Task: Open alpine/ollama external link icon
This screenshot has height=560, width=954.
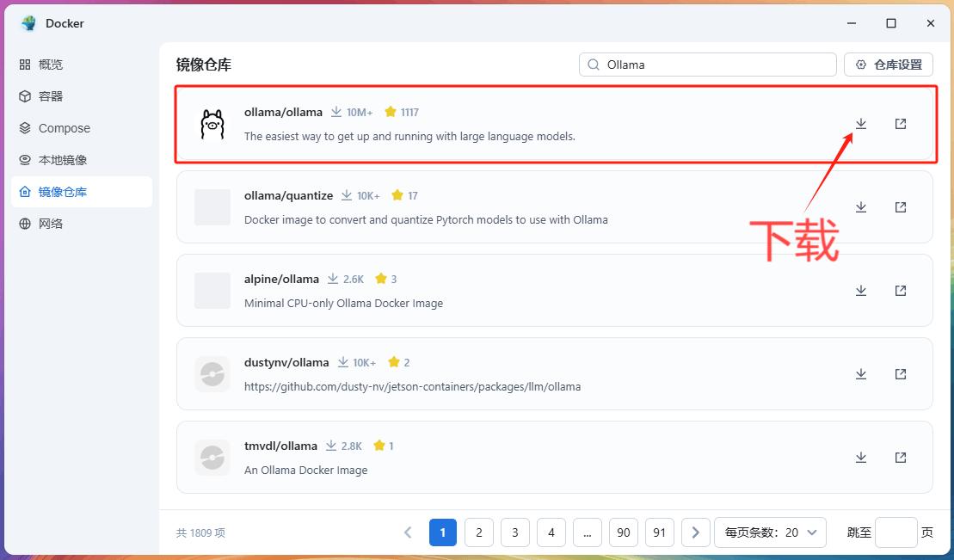Action: point(900,291)
